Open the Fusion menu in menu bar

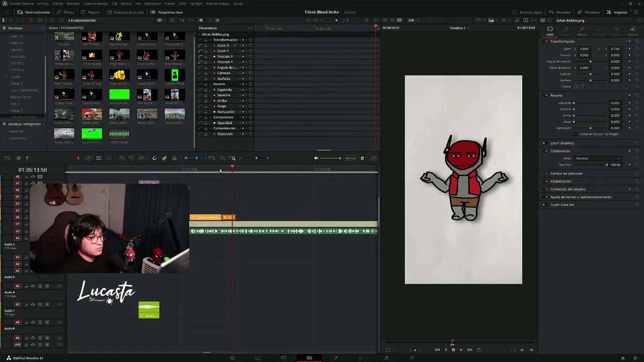[x=170, y=4]
